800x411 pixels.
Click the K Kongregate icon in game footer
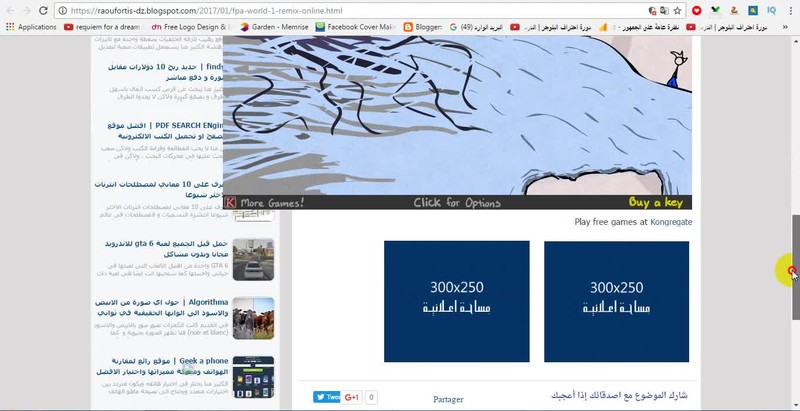[x=230, y=202]
